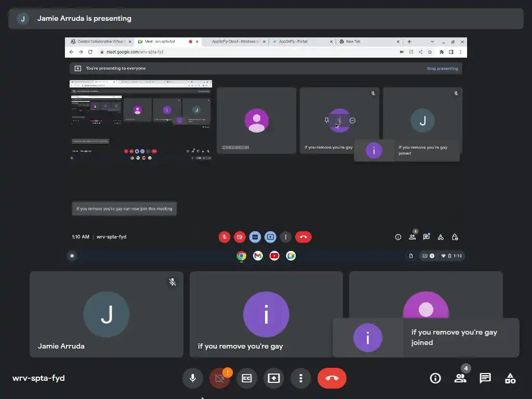Remove participant with minus circle icon
Screen dimensions: 532x399
(353, 121)
